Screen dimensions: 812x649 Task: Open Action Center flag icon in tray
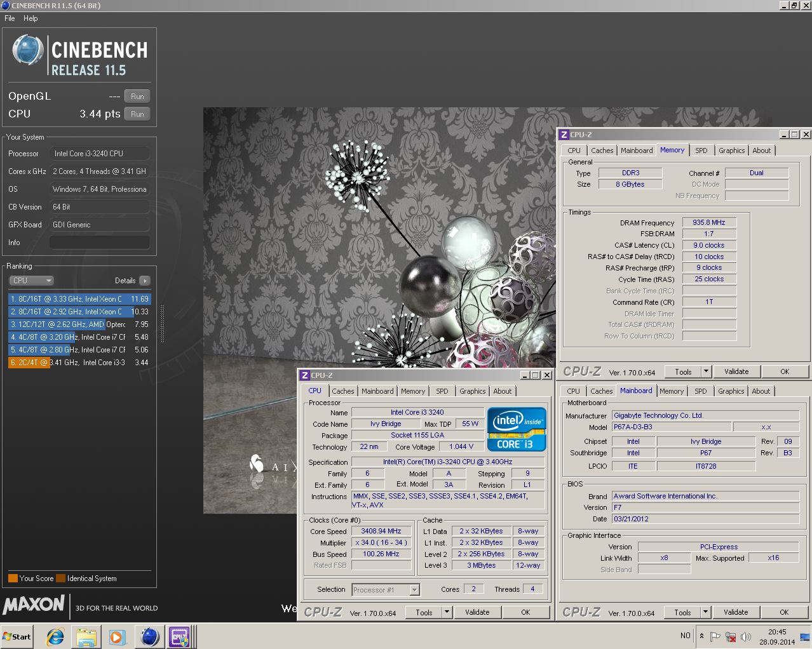coord(715,636)
